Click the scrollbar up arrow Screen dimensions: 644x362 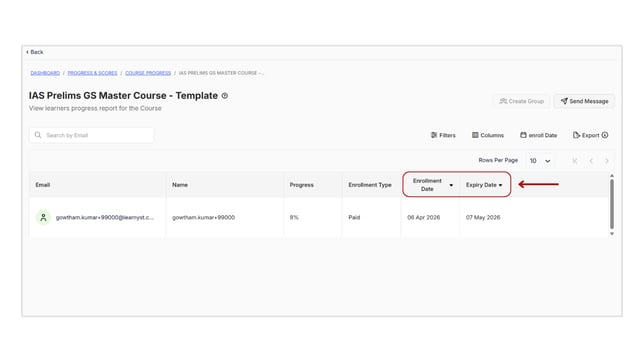pyautogui.click(x=612, y=176)
